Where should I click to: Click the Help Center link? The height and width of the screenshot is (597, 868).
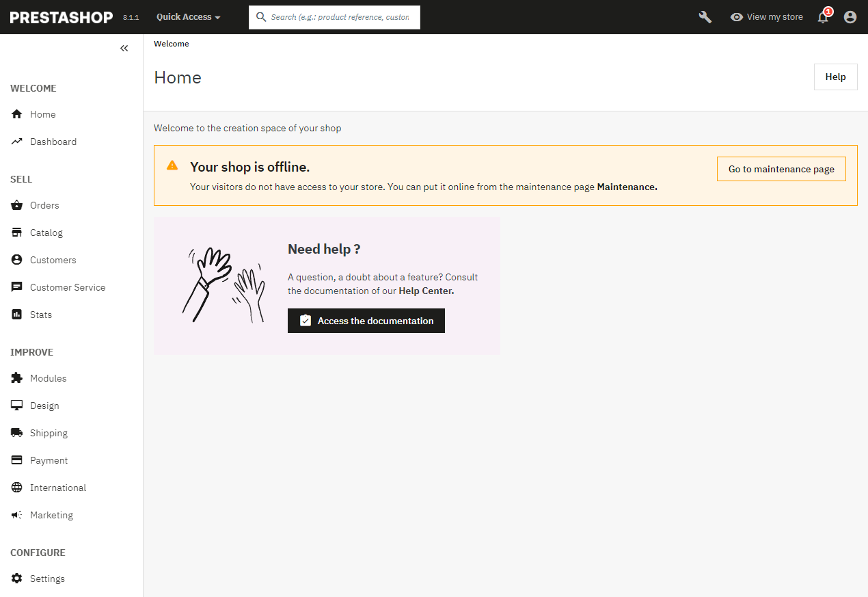coord(426,291)
